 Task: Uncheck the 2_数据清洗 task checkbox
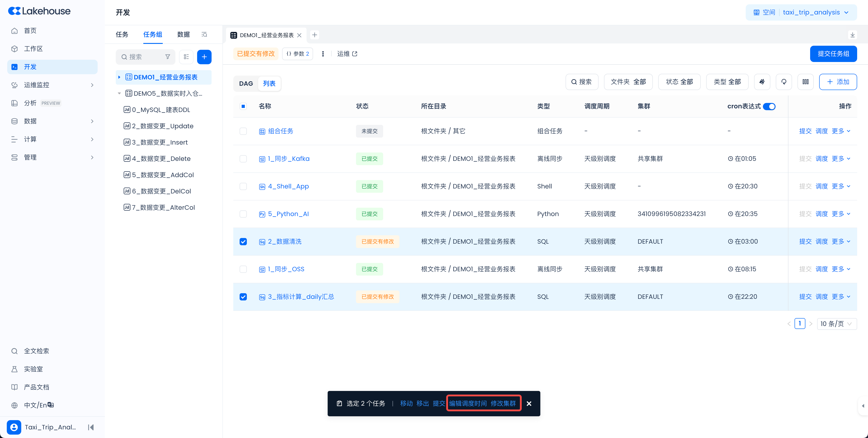[243, 242]
